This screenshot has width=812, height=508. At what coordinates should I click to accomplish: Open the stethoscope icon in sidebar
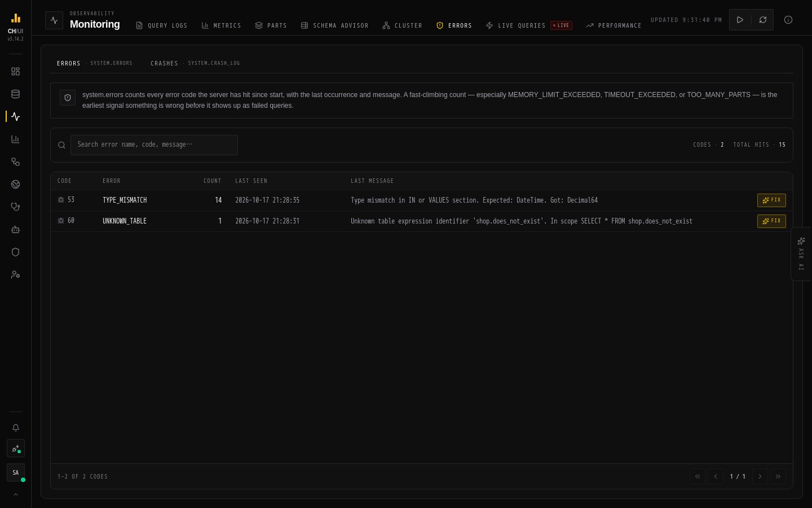point(15,207)
